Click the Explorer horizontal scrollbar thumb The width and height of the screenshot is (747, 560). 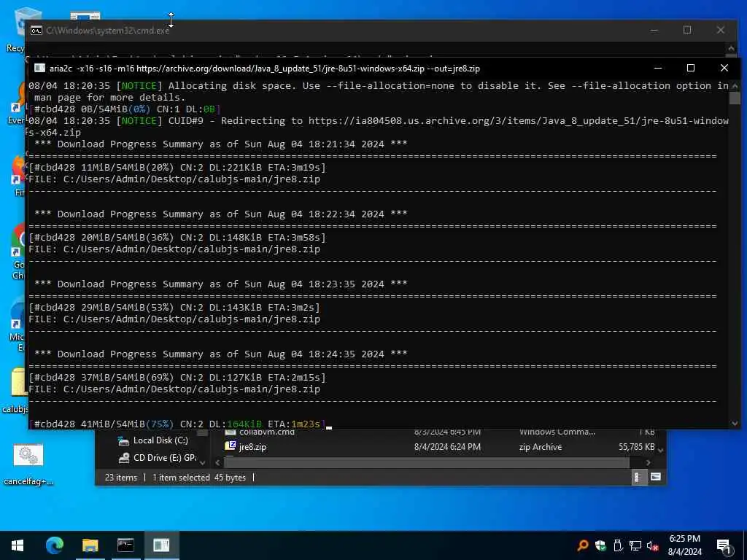[x=426, y=462]
